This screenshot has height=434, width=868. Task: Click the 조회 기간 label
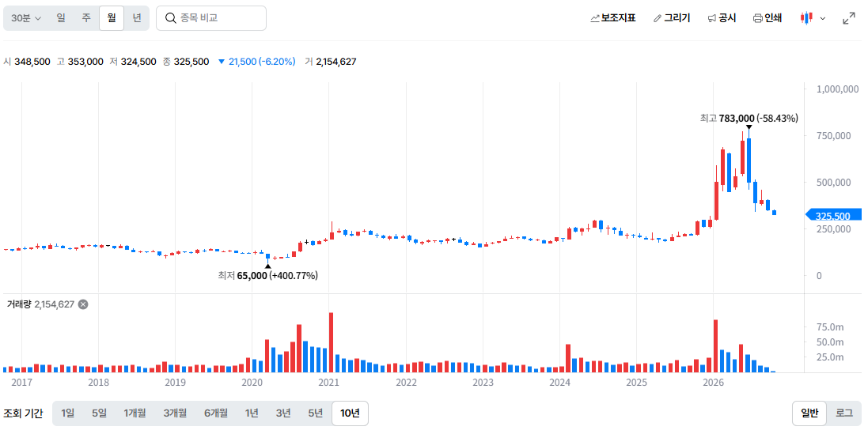coord(23,413)
